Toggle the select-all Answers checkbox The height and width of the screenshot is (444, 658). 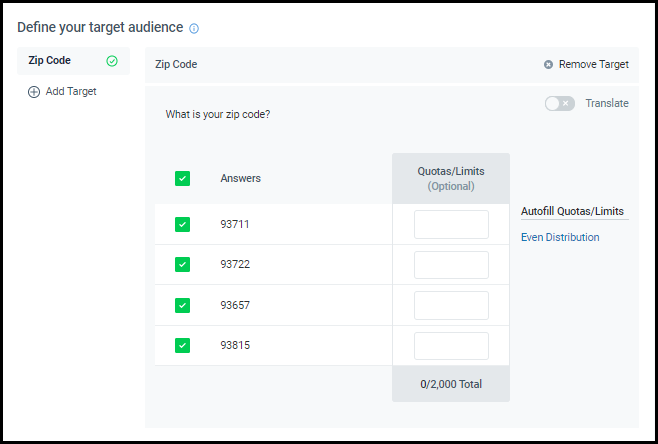pos(183,178)
